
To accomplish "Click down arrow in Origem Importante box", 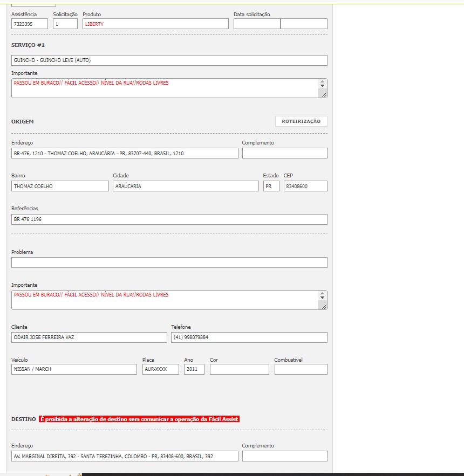I will coord(322,298).
